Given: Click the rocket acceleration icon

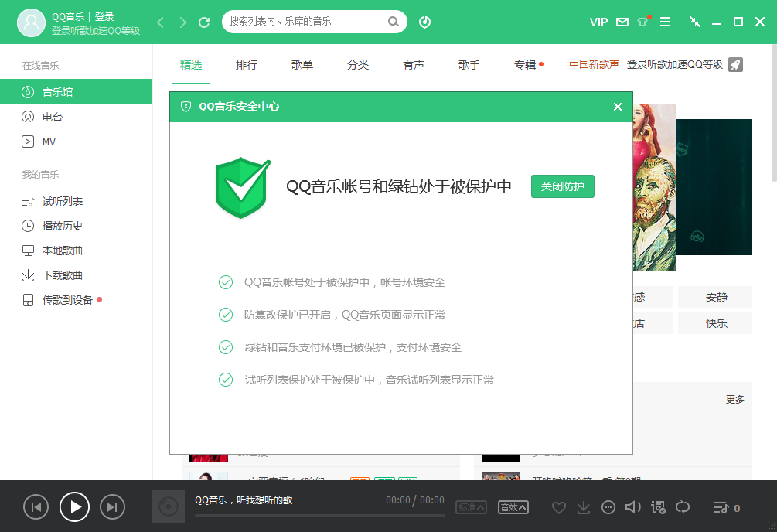Looking at the screenshot, I should (735, 64).
